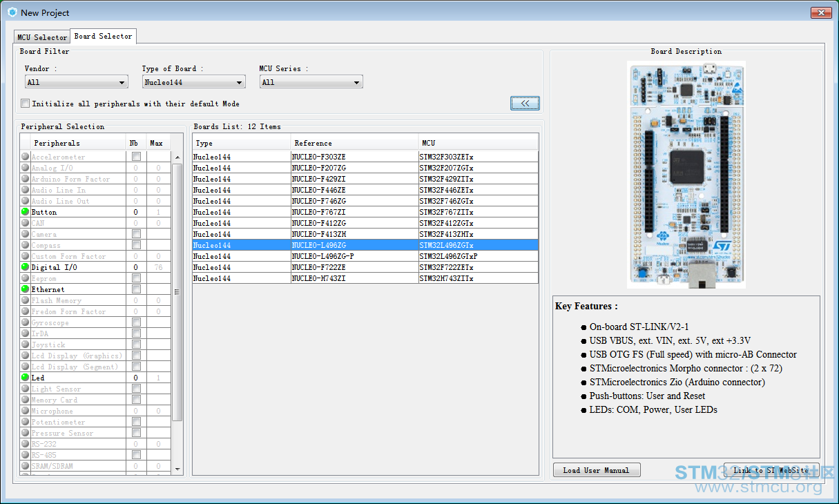Click the gray Light Sensor indicator

[x=26, y=389]
